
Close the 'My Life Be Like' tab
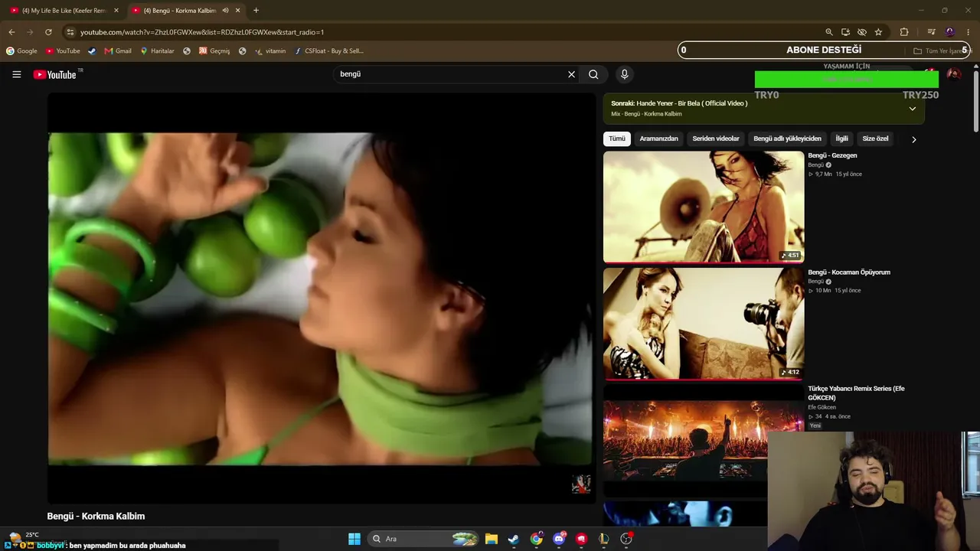(116, 11)
